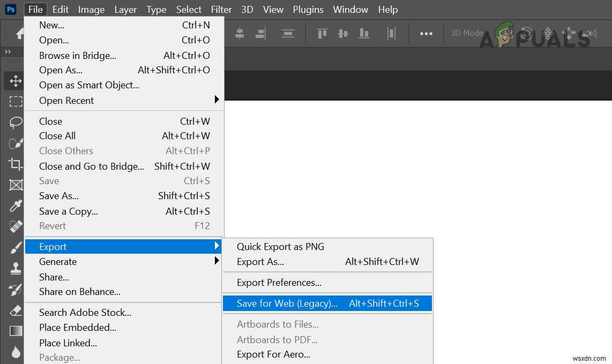Select the Quick Selection tool

click(x=16, y=143)
